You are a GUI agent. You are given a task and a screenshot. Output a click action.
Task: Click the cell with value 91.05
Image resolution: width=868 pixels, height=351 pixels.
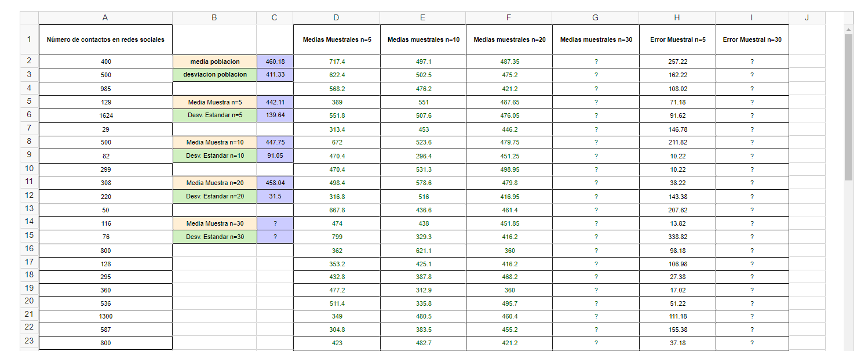coord(275,155)
